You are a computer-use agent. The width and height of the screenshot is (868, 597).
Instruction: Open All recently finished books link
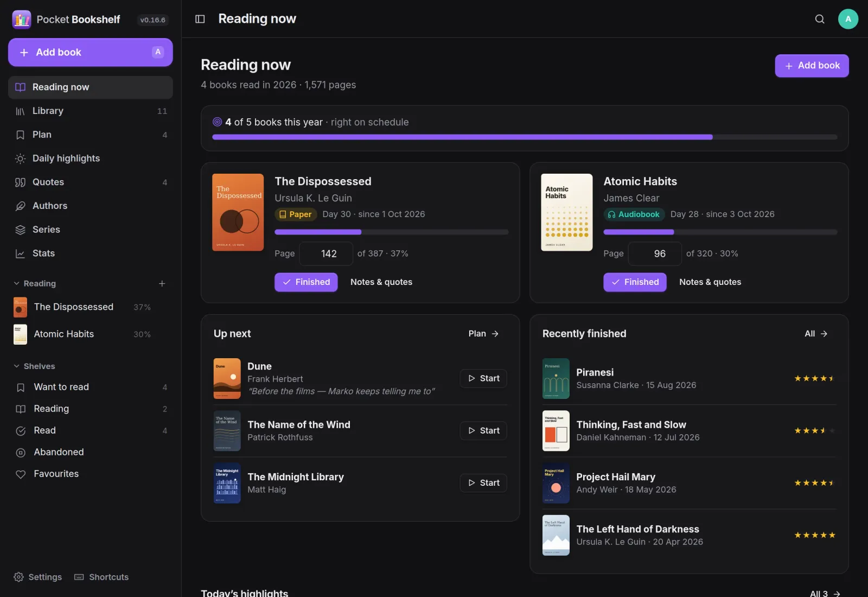816,334
